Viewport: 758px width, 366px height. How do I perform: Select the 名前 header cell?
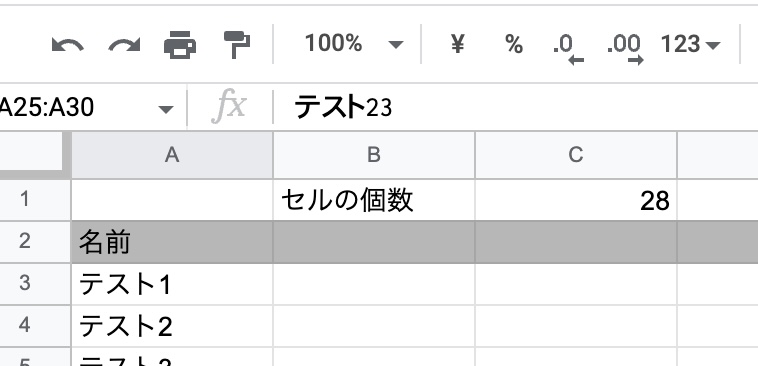pyautogui.click(x=172, y=242)
